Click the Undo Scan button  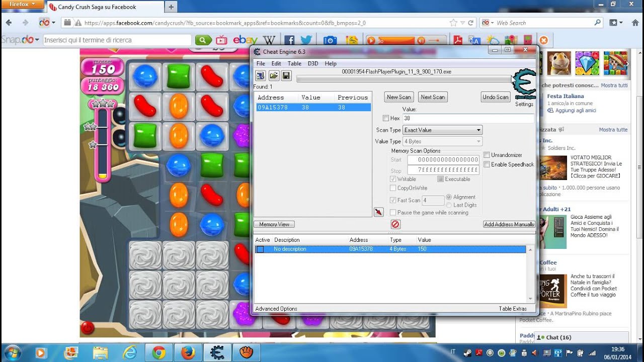(x=496, y=97)
